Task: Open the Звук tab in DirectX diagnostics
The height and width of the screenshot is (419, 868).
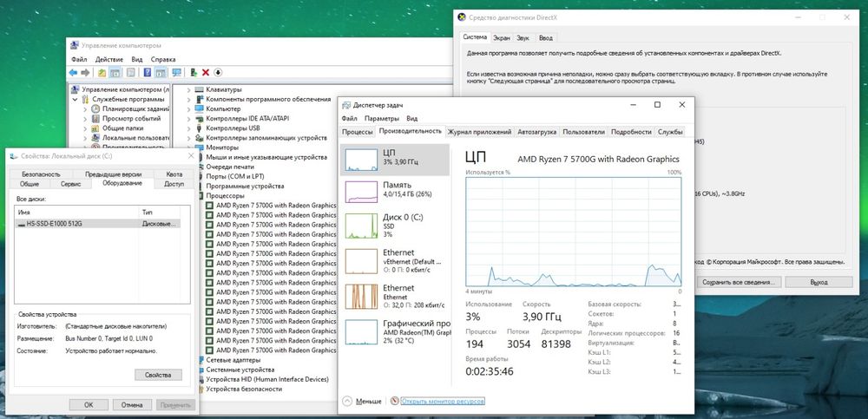Action: pyautogui.click(x=523, y=38)
